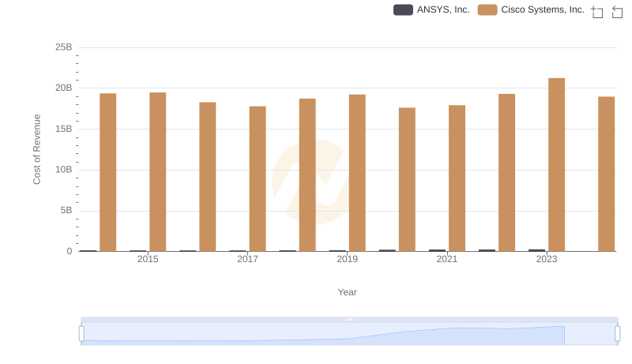
Task: Click the ANSYS, Inc. legend label
Action: click(442, 10)
